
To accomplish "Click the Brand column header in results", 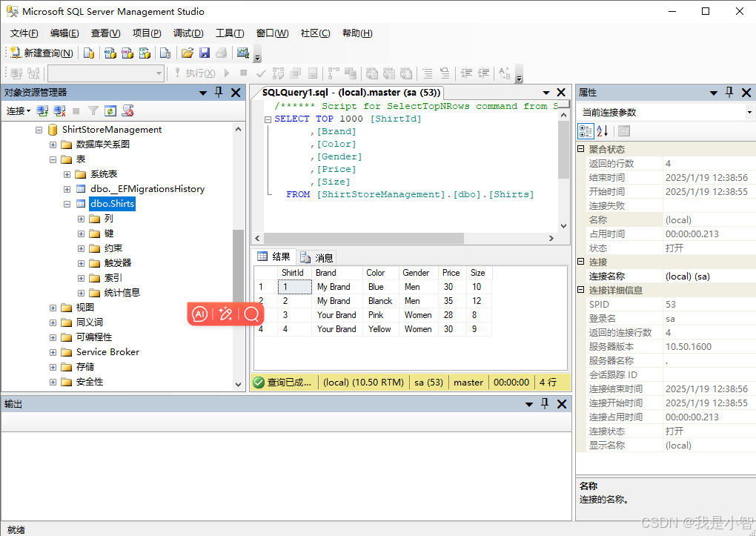I will [337, 273].
